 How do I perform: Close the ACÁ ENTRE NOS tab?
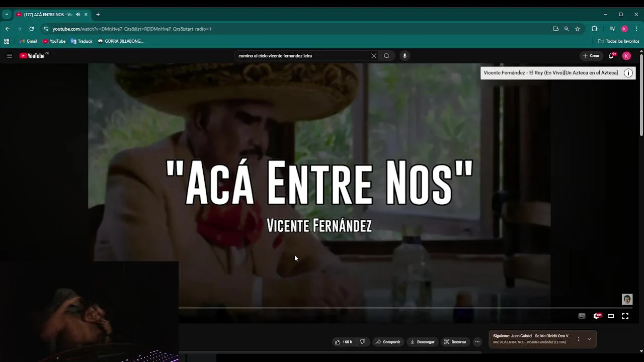pyautogui.click(x=86, y=15)
